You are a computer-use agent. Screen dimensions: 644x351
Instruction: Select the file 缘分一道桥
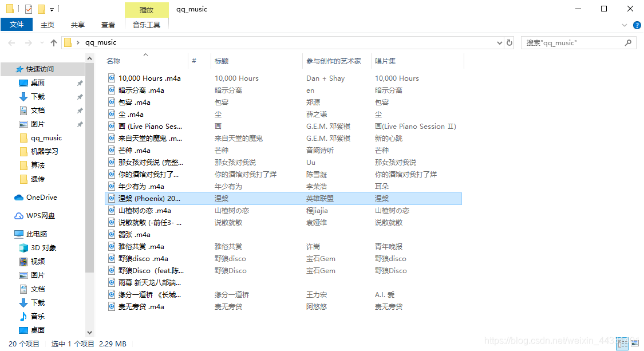click(x=149, y=295)
